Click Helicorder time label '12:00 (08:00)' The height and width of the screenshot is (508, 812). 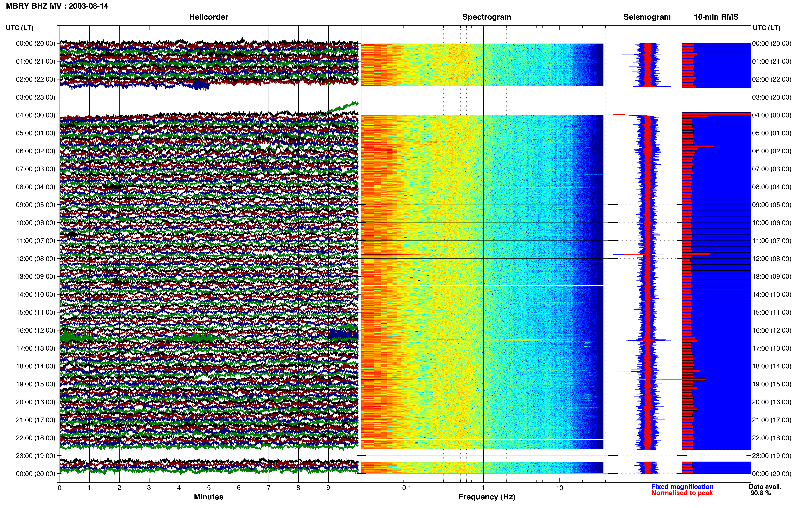click(x=36, y=259)
